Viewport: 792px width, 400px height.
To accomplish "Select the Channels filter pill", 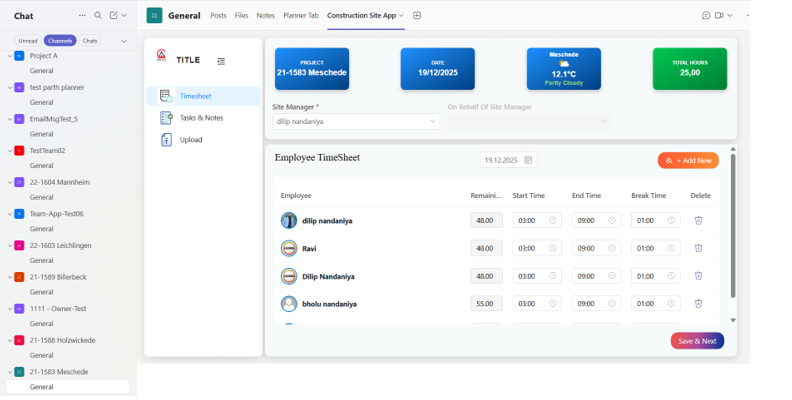I will (60, 41).
